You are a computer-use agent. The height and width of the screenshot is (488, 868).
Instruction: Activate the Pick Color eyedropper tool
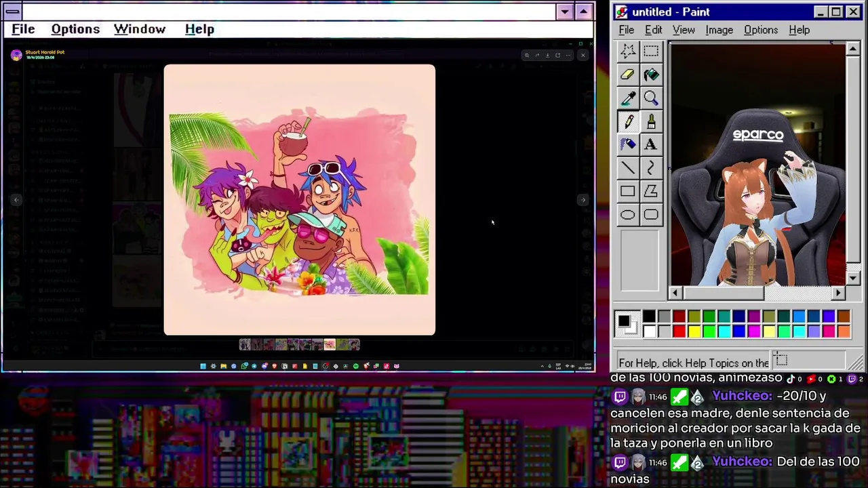(x=628, y=98)
